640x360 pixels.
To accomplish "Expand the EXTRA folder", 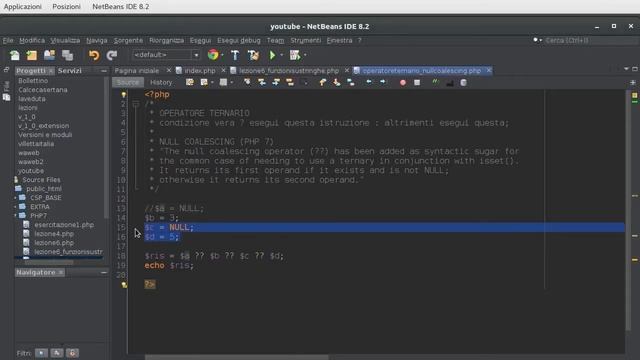I will (16, 207).
